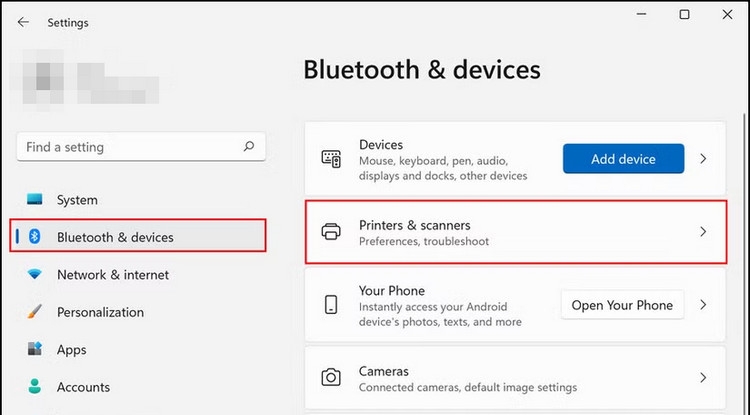
Task: Click the Apps grid icon
Action: tap(36, 350)
